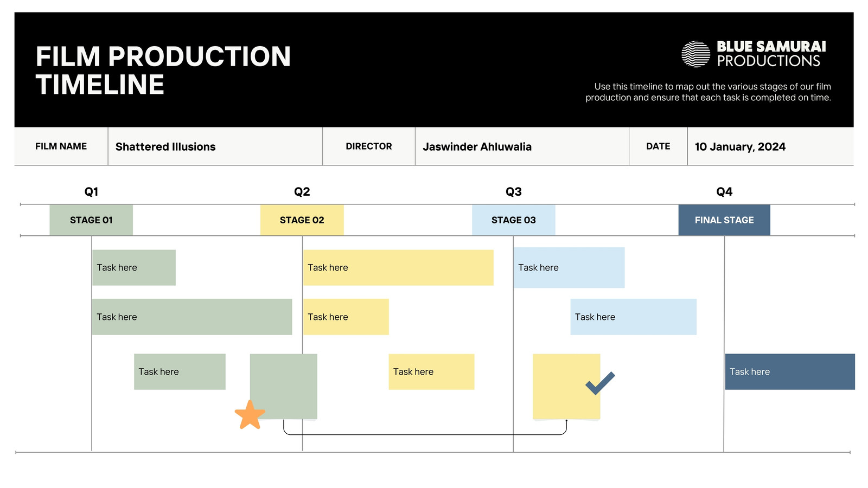
Task: Select the STAGE 02 yellow label
Action: (302, 220)
